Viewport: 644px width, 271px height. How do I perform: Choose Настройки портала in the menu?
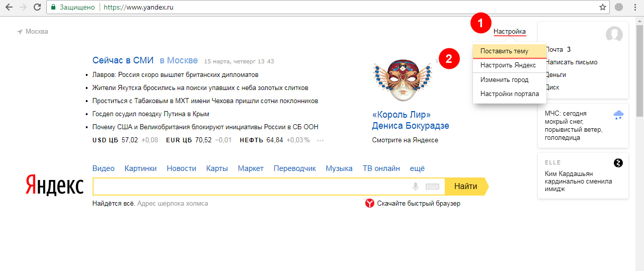pos(510,94)
